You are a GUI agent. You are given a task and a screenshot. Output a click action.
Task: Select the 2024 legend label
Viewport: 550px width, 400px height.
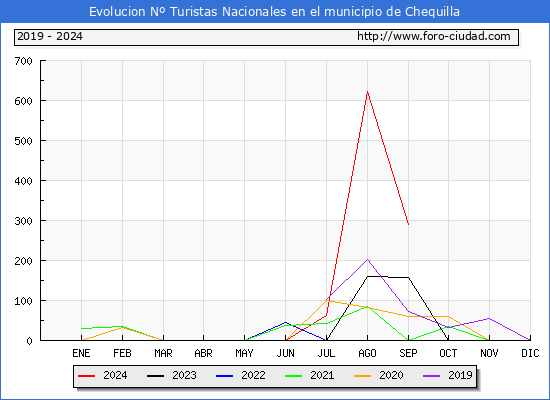coord(115,375)
